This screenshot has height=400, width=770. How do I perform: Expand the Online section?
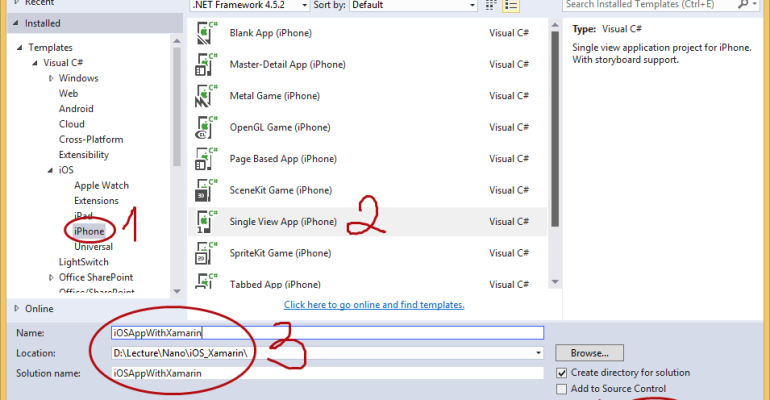(x=16, y=308)
